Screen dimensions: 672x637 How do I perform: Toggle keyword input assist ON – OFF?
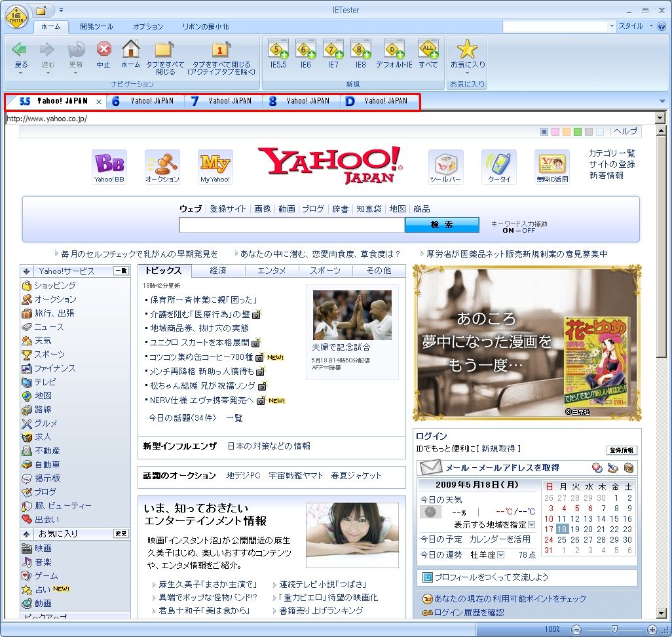pos(519,230)
